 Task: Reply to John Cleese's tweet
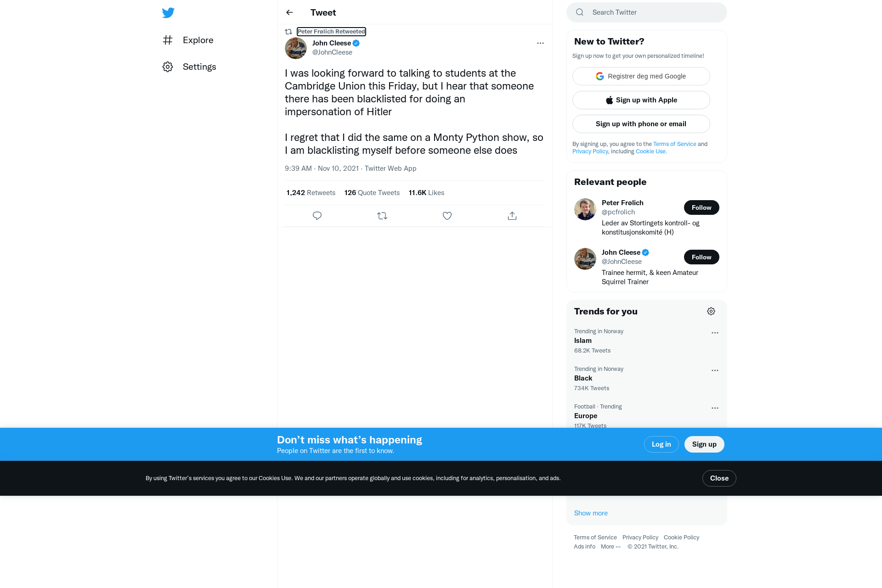tap(317, 216)
